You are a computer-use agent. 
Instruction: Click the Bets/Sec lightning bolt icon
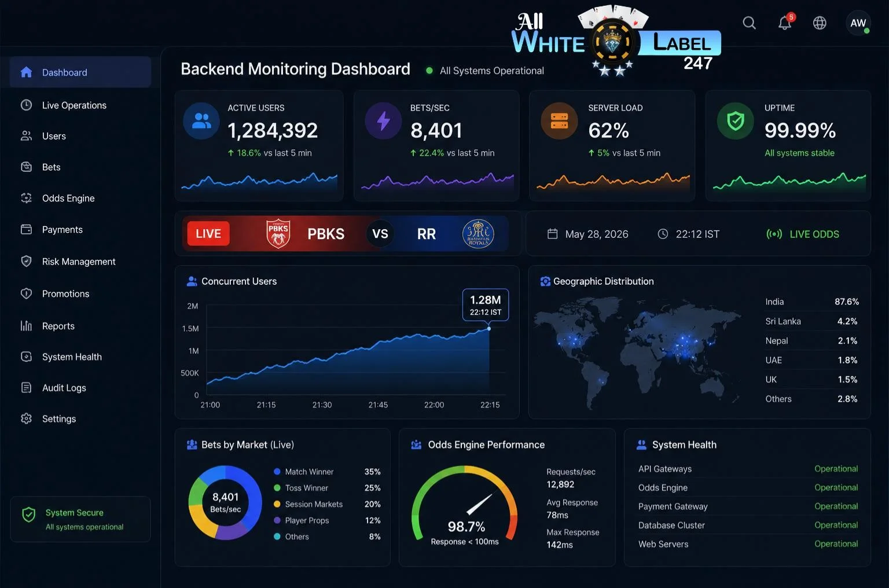(383, 121)
